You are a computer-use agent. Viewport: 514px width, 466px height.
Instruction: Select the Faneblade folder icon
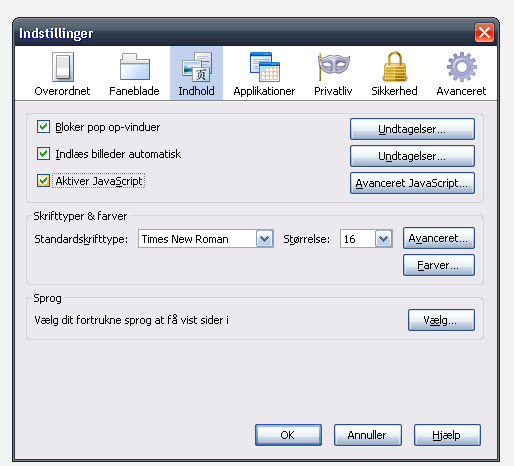(x=135, y=67)
